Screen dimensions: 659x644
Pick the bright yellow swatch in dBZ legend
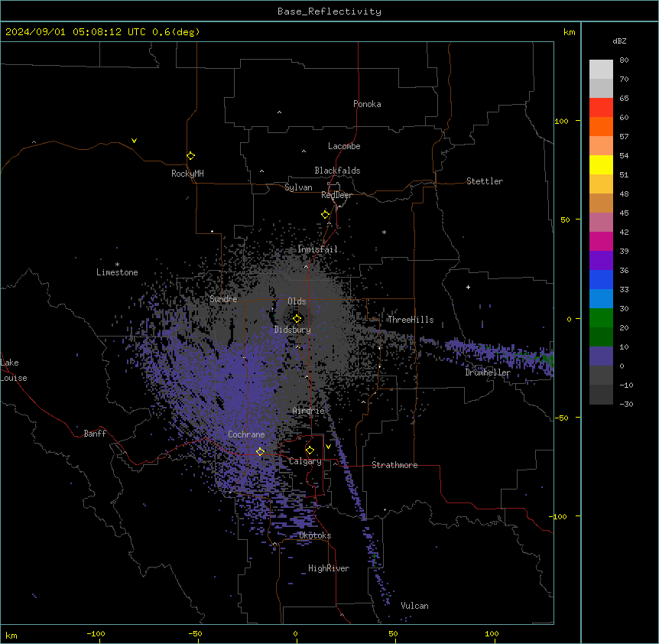(x=601, y=164)
